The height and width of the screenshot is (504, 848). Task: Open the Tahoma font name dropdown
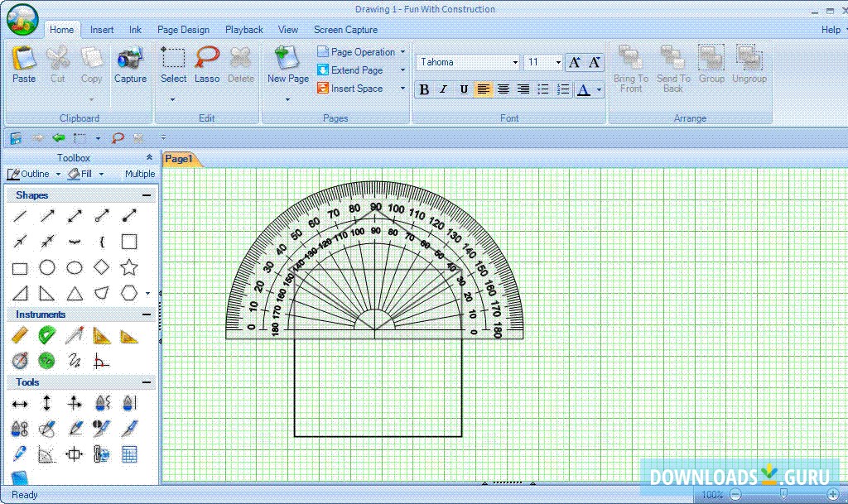(x=515, y=63)
